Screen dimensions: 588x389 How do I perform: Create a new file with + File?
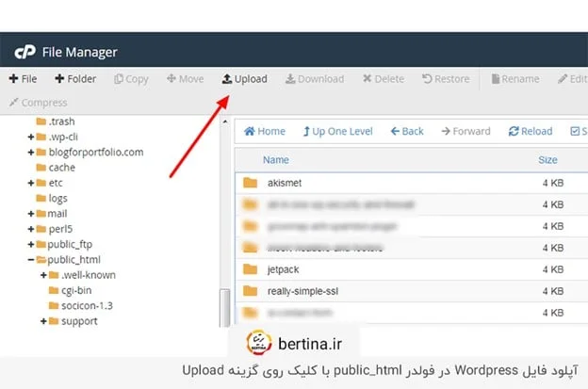point(24,79)
